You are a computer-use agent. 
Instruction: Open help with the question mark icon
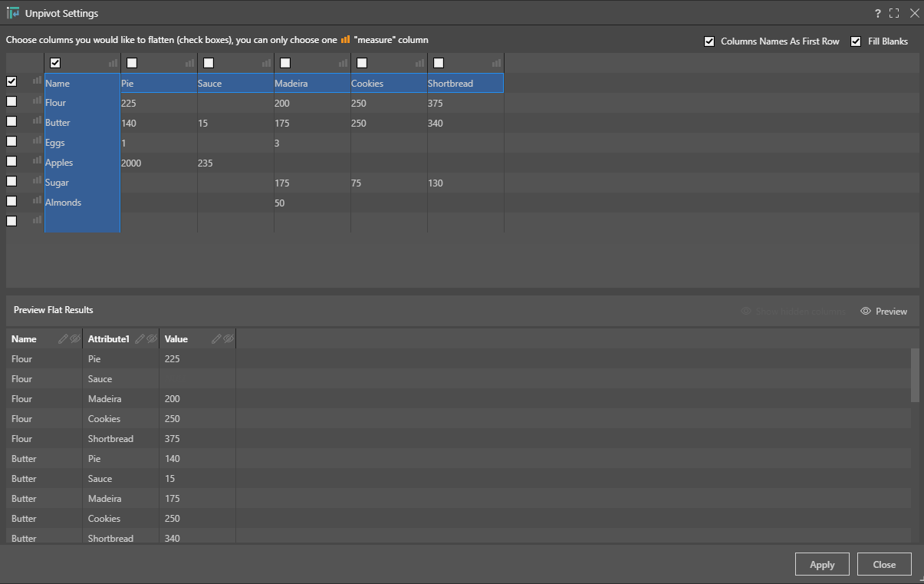pos(877,13)
